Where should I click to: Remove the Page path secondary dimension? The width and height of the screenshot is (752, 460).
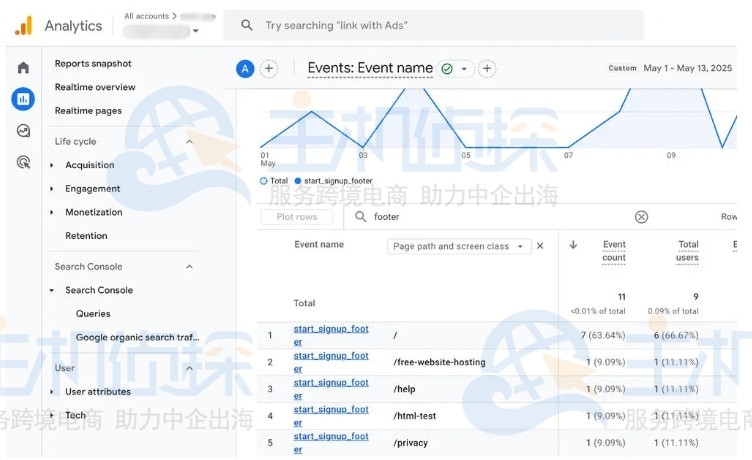pyautogui.click(x=540, y=246)
